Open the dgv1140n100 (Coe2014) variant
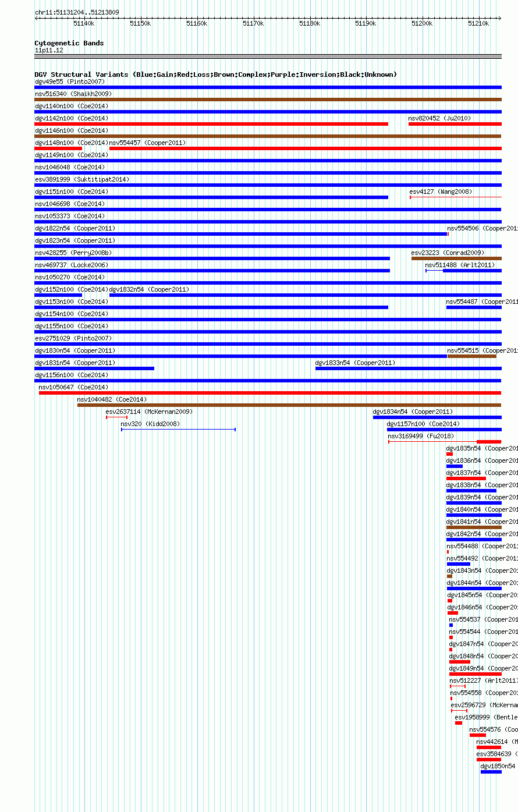 click(x=72, y=106)
